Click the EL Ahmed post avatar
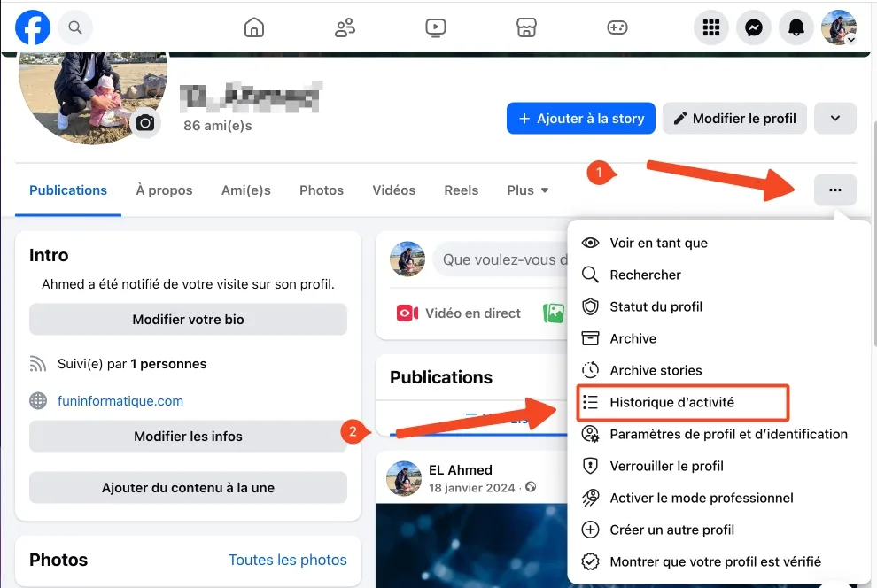877x588 pixels. coord(404,478)
